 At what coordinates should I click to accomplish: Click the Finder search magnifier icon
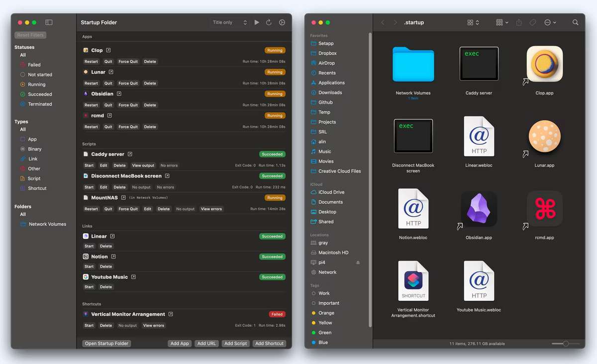(x=575, y=22)
